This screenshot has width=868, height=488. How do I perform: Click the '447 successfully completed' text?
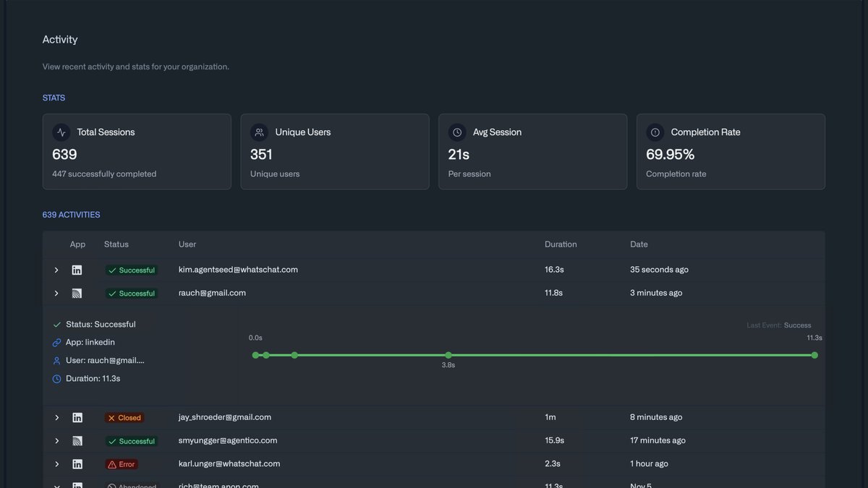point(104,174)
